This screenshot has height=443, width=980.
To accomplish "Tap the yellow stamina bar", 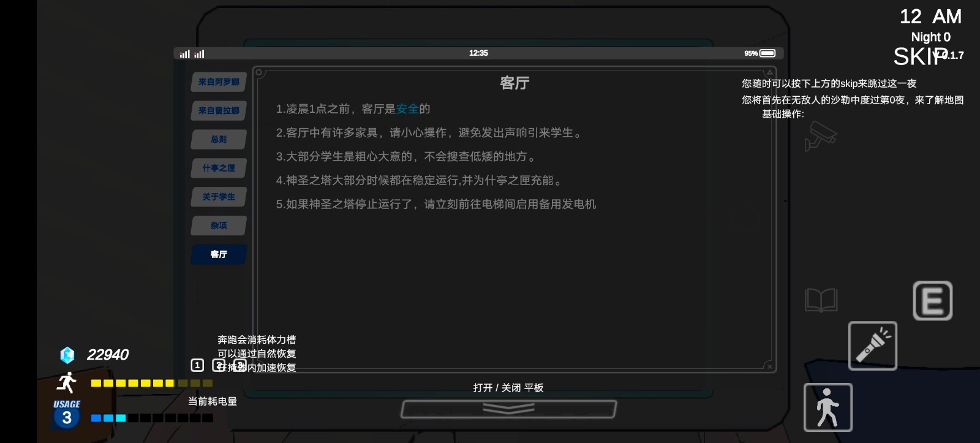I will click(151, 383).
